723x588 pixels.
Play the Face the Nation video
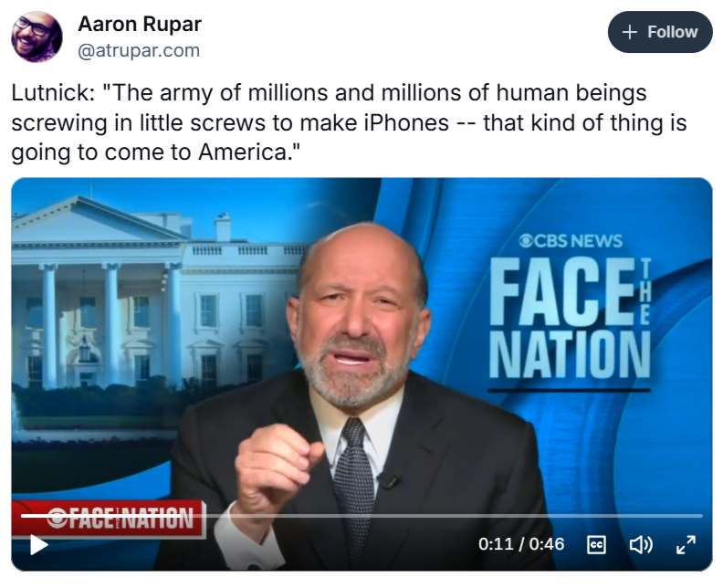tap(38, 545)
